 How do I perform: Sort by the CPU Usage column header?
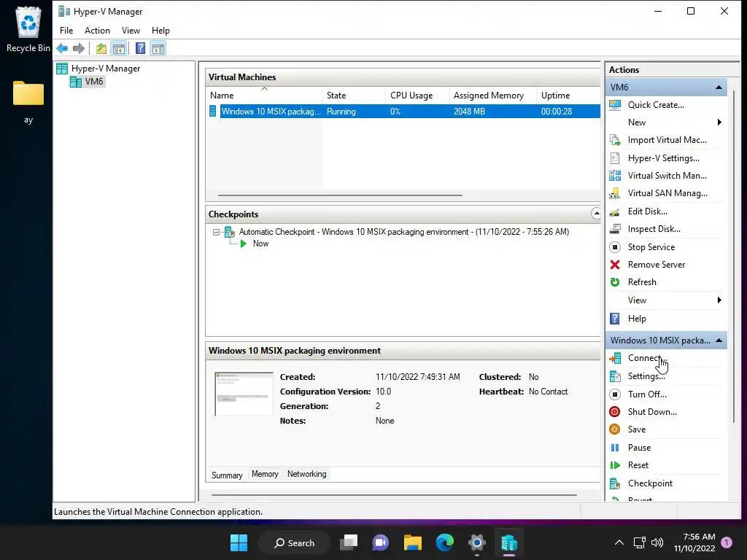click(x=417, y=96)
